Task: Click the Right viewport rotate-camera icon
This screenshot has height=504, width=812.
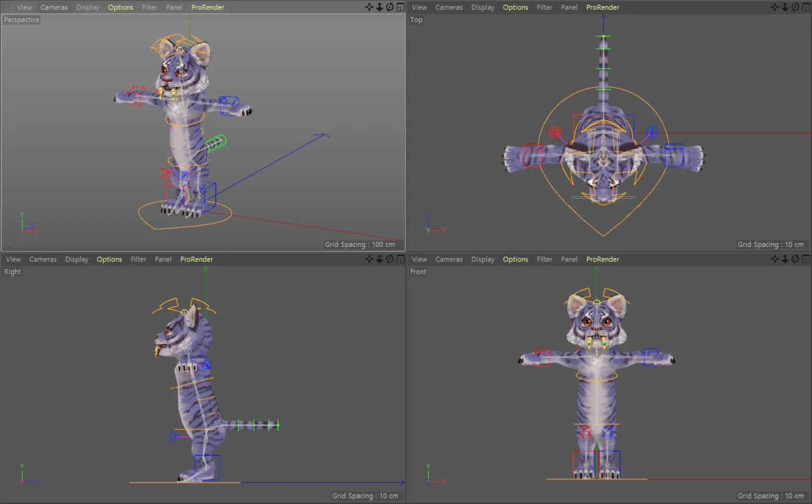Action: 390,259
